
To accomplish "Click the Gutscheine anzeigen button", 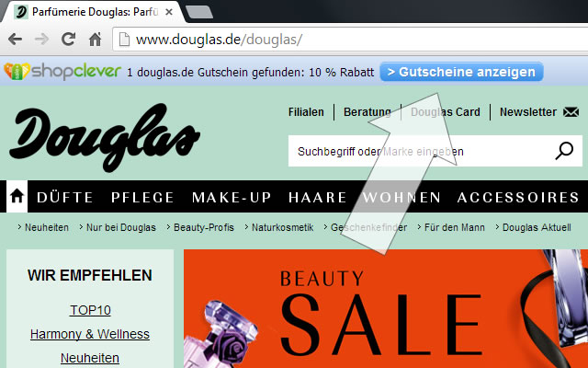I will point(461,72).
